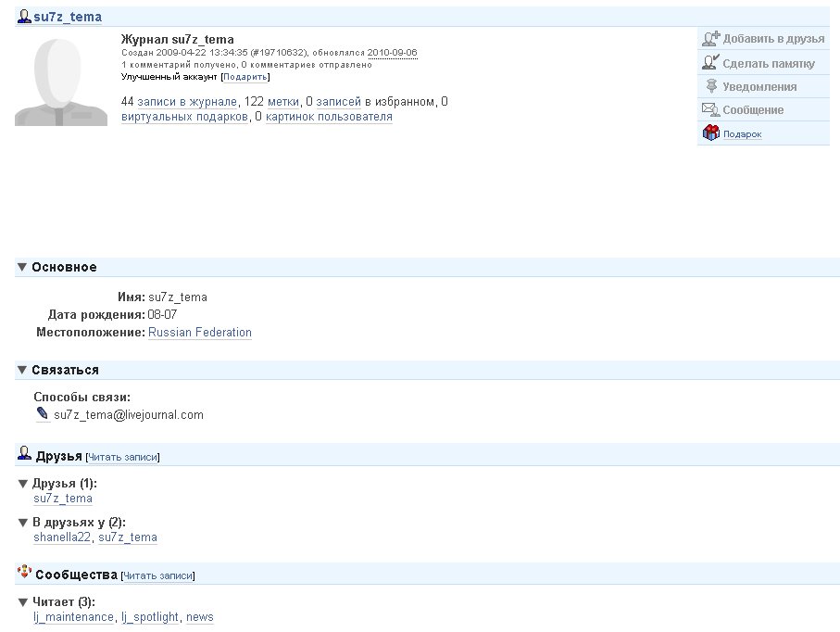Collapse the Основное section

(22, 268)
